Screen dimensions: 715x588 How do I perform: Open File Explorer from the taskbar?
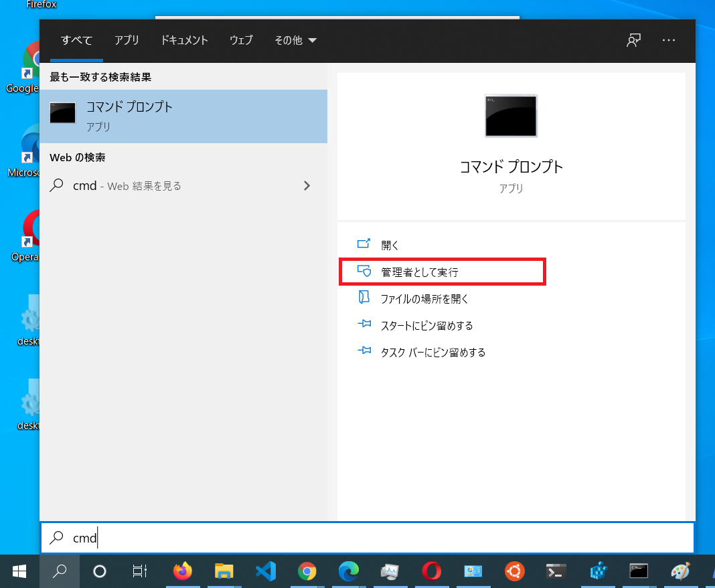(x=224, y=571)
